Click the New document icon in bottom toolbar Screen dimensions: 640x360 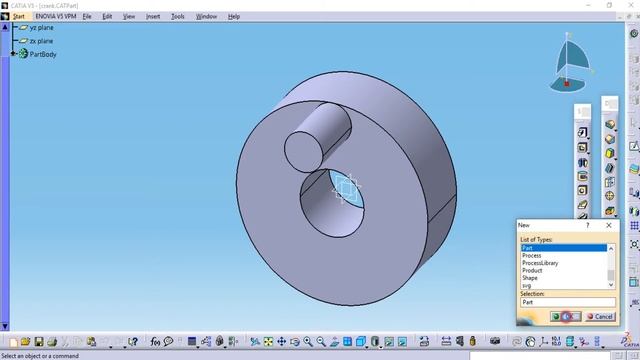[x=13, y=342]
